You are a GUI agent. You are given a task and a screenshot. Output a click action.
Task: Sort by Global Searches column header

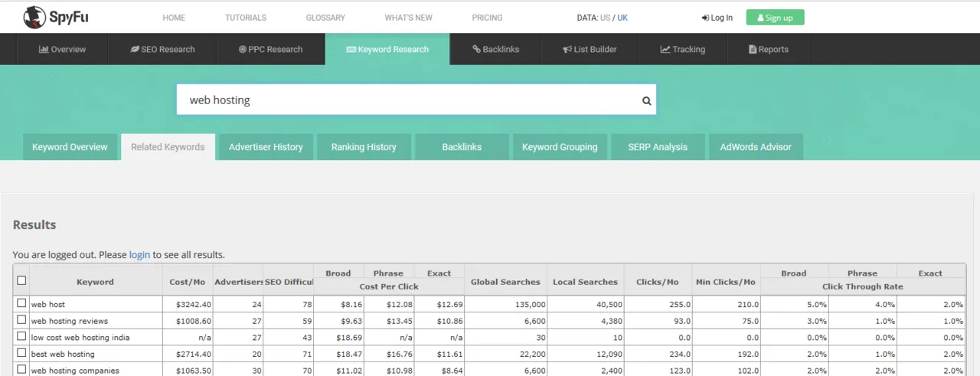pyautogui.click(x=505, y=282)
